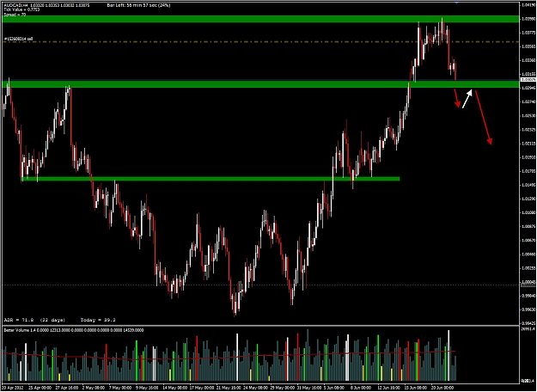Click the 15 Jun 08:00 date label
The height and width of the screenshot is (392, 537).
click(x=416, y=388)
